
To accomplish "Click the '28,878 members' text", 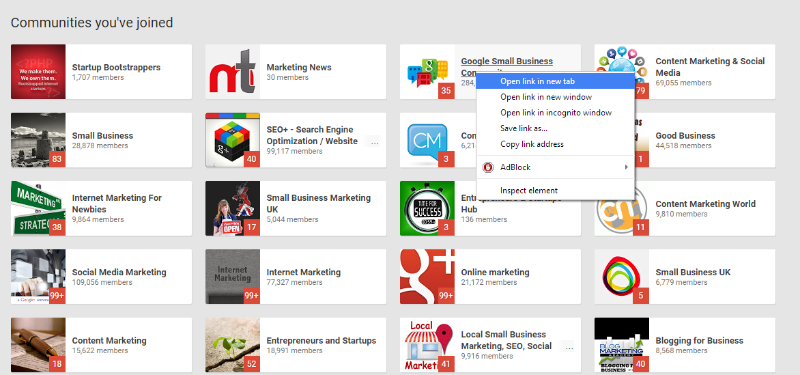I will click(100, 146).
